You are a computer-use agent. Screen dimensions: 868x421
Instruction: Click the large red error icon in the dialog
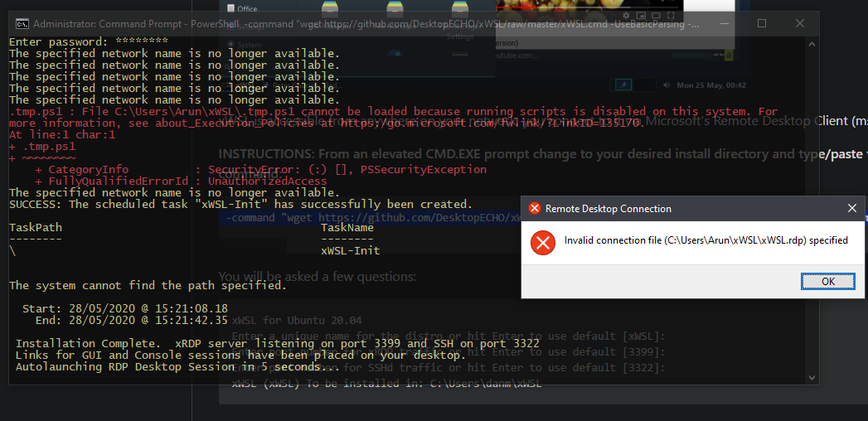pyautogui.click(x=542, y=242)
